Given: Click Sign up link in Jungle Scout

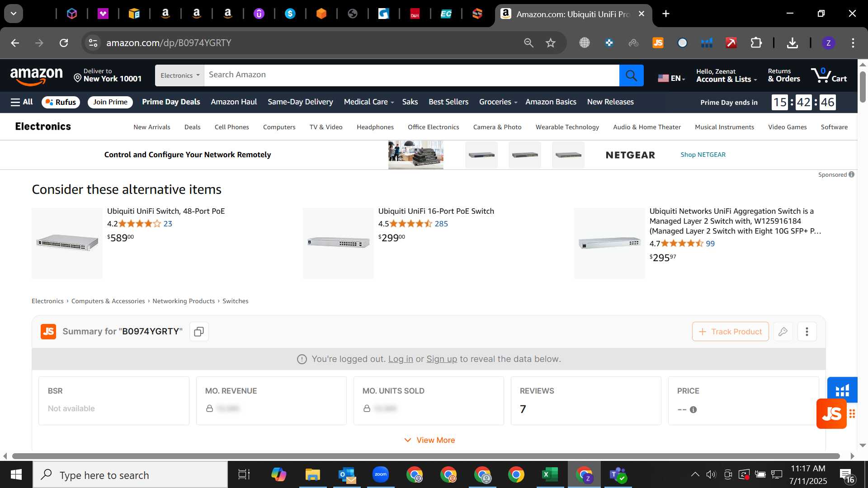Looking at the screenshot, I should 442,359.
